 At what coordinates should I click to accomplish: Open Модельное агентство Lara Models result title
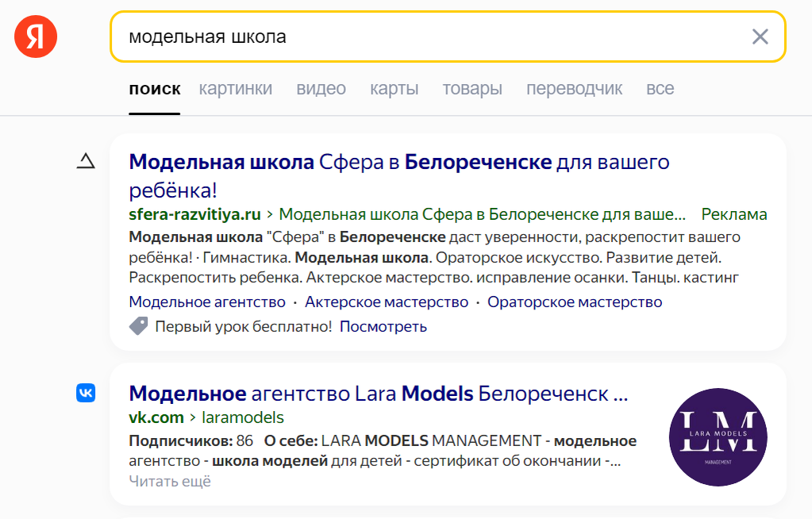[379, 394]
